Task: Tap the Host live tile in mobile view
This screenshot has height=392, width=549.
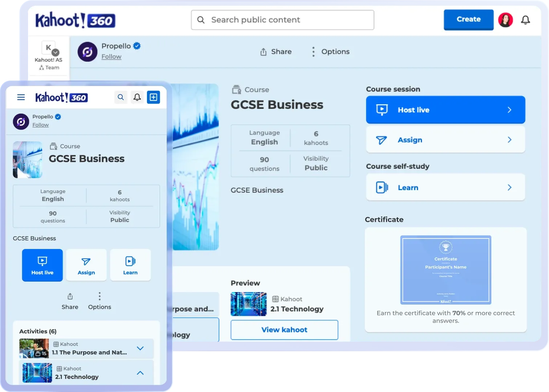Action: tap(42, 265)
